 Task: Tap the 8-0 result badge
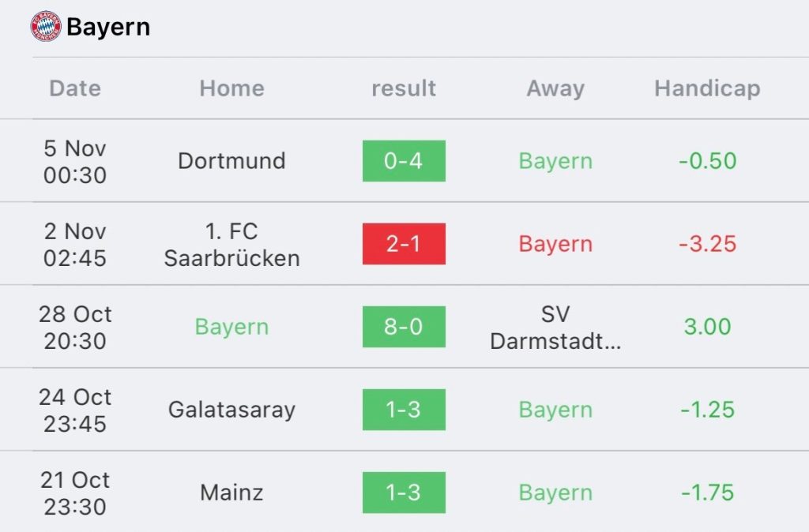404,327
